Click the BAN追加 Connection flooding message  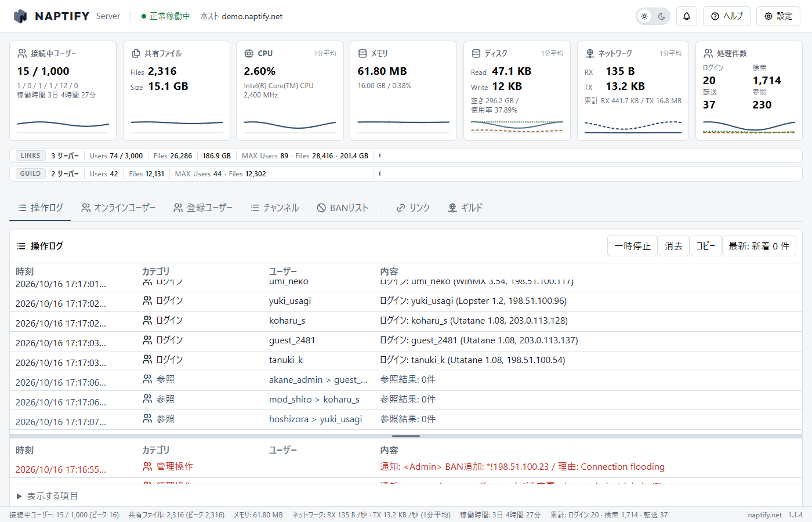[x=523, y=467]
